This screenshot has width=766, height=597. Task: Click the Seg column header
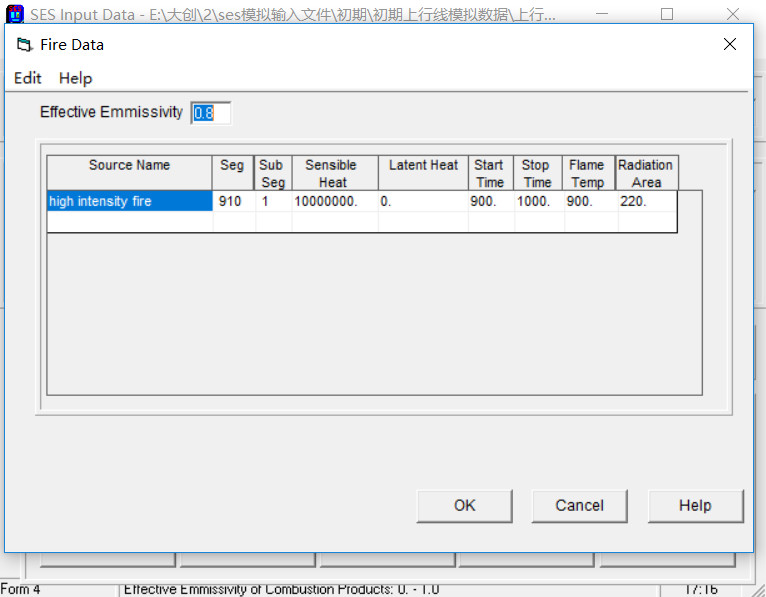233,173
